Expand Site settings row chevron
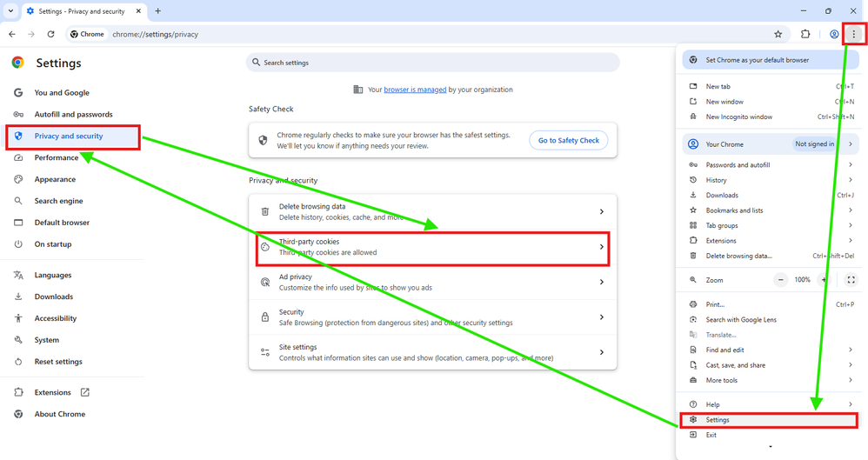 click(602, 352)
